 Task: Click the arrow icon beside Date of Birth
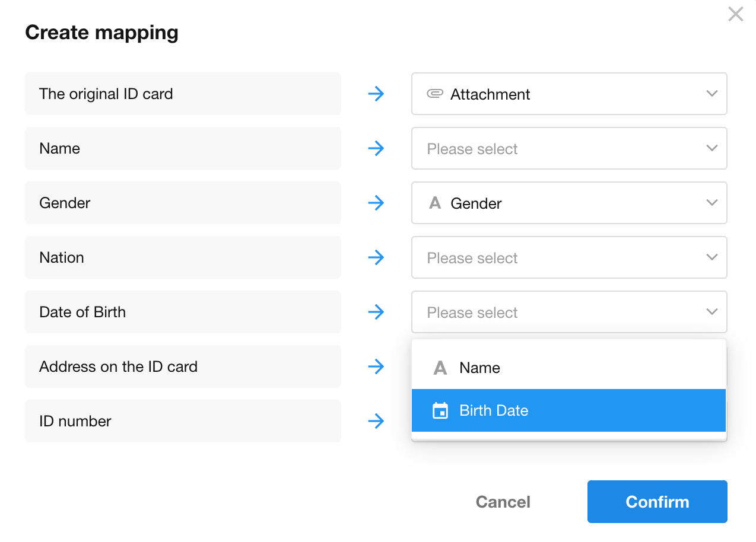coord(376,312)
